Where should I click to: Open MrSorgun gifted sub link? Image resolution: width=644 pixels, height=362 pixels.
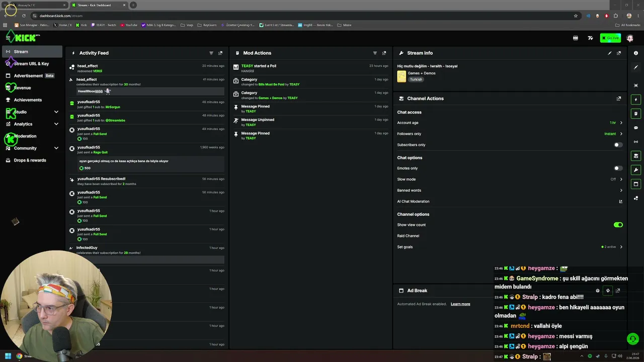coord(113,107)
